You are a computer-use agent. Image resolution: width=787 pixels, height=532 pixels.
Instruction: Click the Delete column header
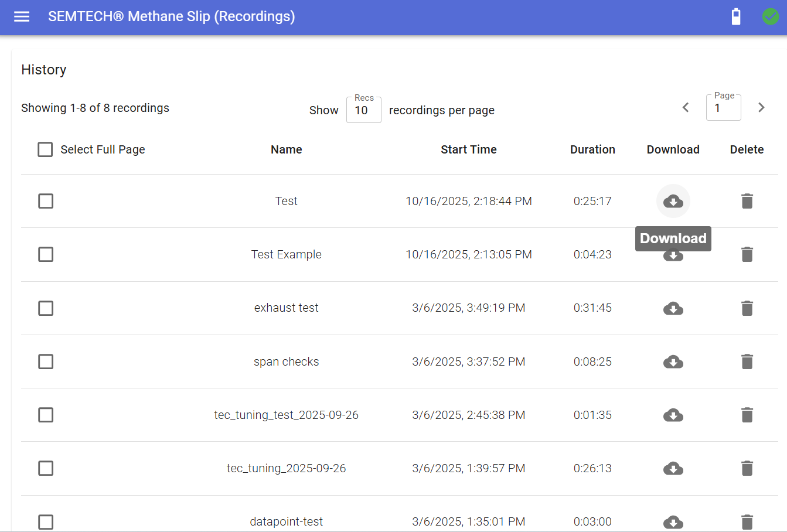click(x=747, y=149)
